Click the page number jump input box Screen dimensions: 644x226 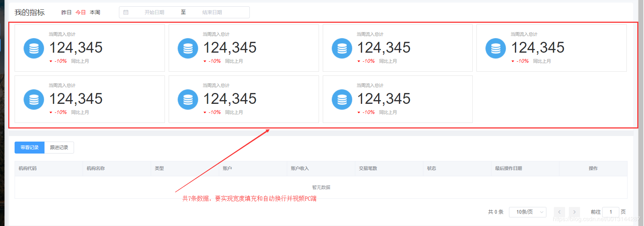pyautogui.click(x=611, y=212)
